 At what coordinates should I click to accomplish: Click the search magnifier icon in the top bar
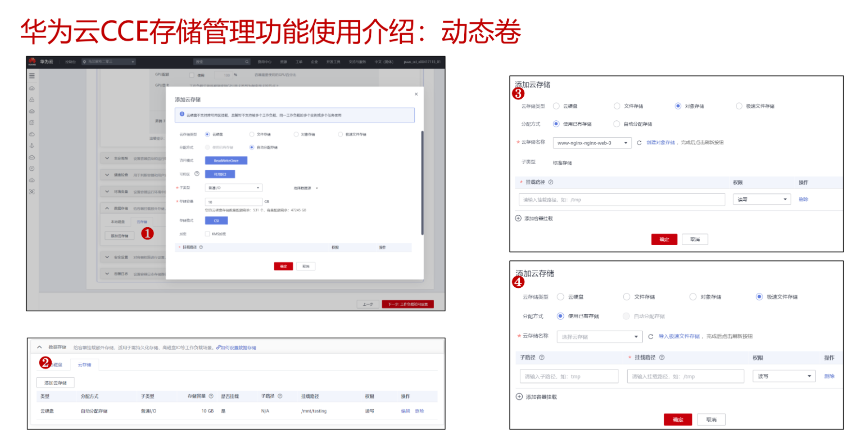tap(247, 62)
